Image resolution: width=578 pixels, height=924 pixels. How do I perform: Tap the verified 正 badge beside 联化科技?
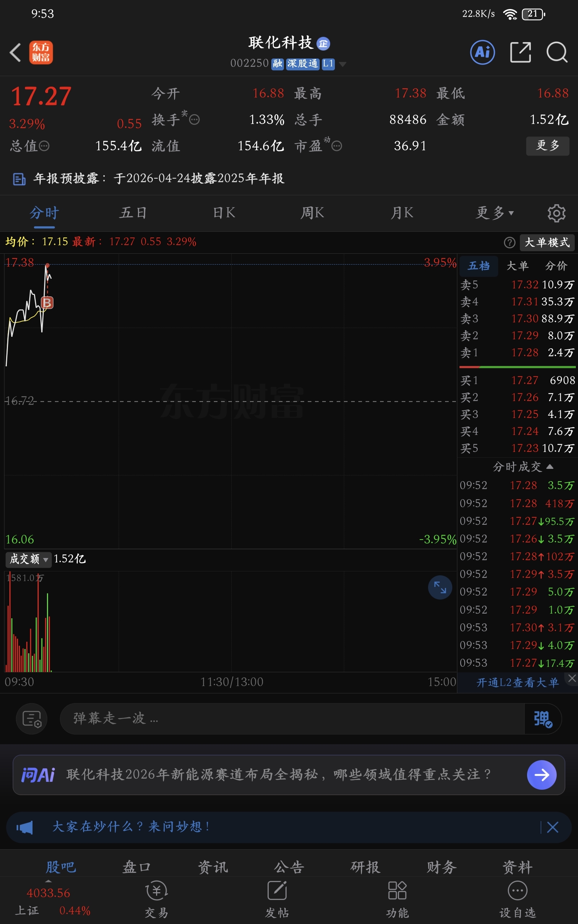(323, 44)
